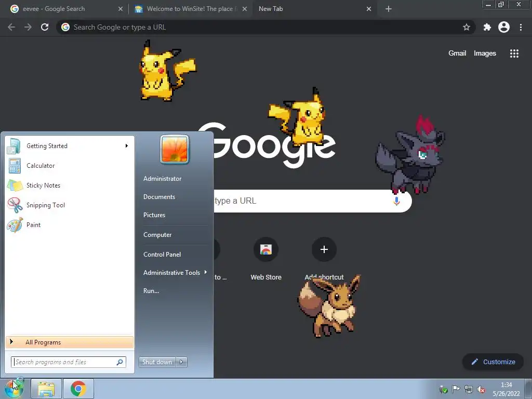Click the taskbar clock and date

point(506,389)
